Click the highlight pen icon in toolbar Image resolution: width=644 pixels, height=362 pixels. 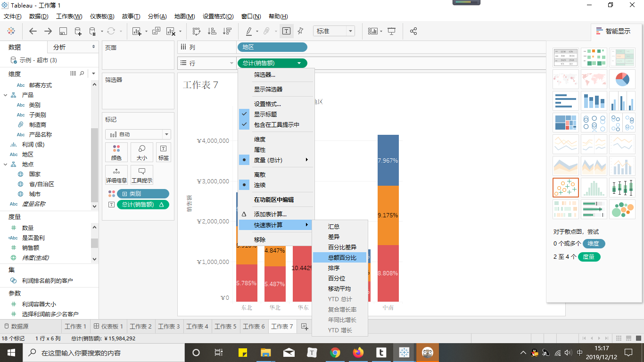[x=249, y=31]
